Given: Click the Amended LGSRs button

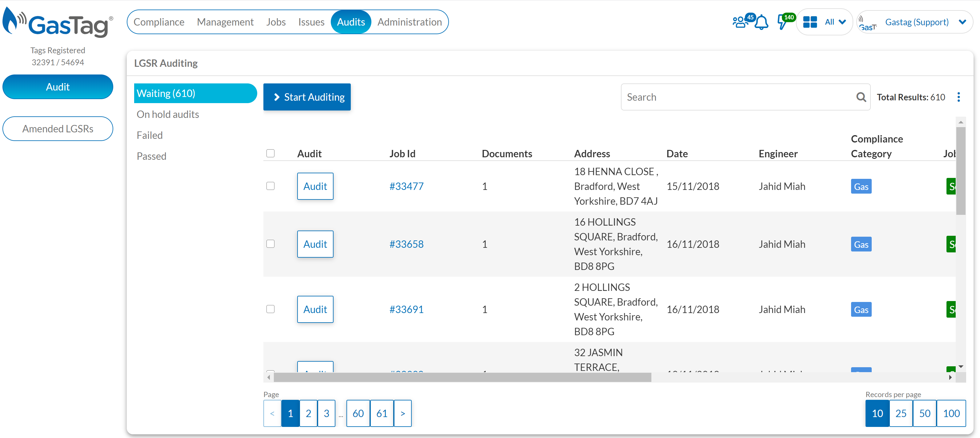Looking at the screenshot, I should click(x=58, y=129).
